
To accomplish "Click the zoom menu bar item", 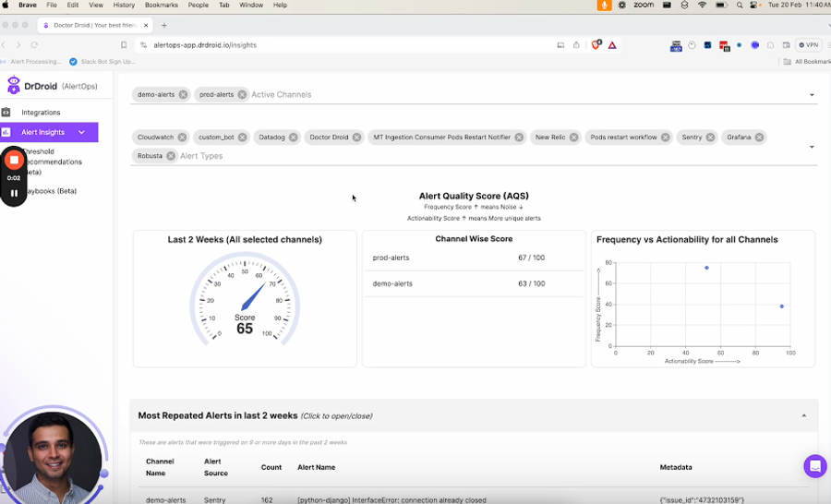I will pyautogui.click(x=644, y=5).
